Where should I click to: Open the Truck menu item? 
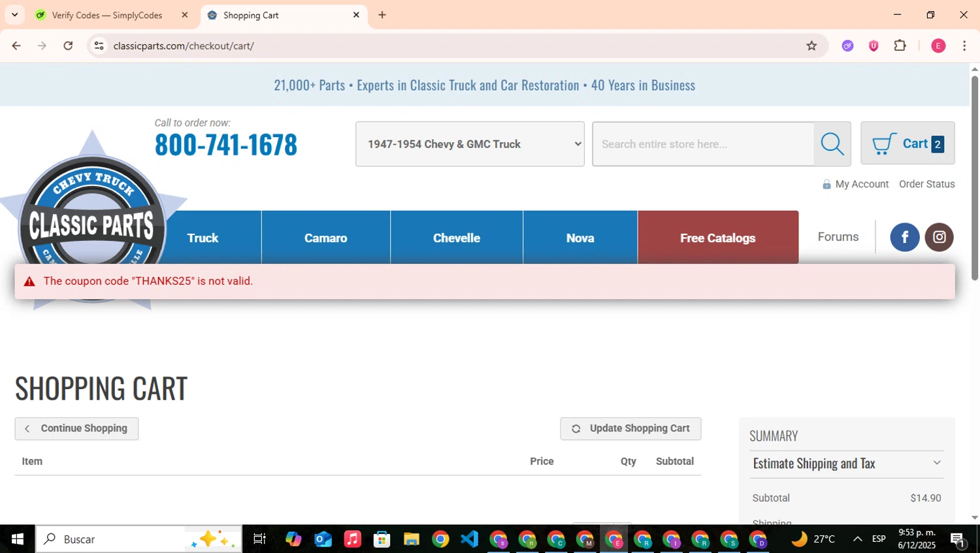pos(203,238)
